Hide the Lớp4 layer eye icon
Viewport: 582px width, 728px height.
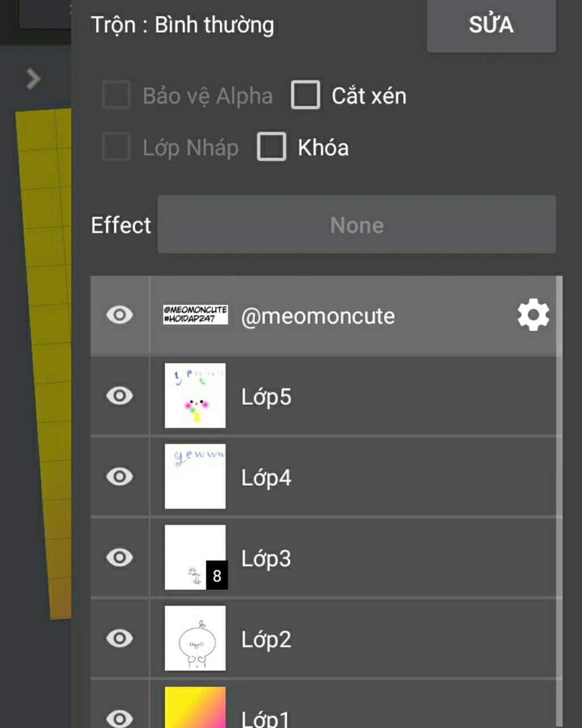[x=119, y=476]
